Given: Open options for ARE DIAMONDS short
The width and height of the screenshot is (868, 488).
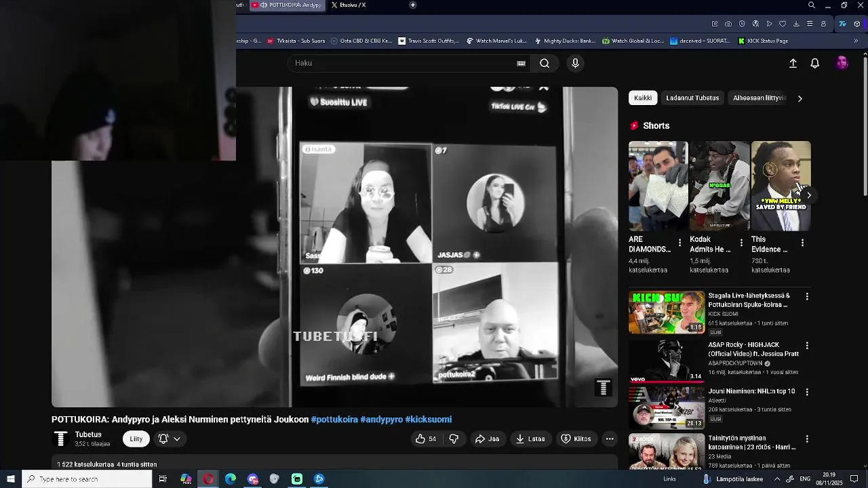Looking at the screenshot, I should (680, 243).
